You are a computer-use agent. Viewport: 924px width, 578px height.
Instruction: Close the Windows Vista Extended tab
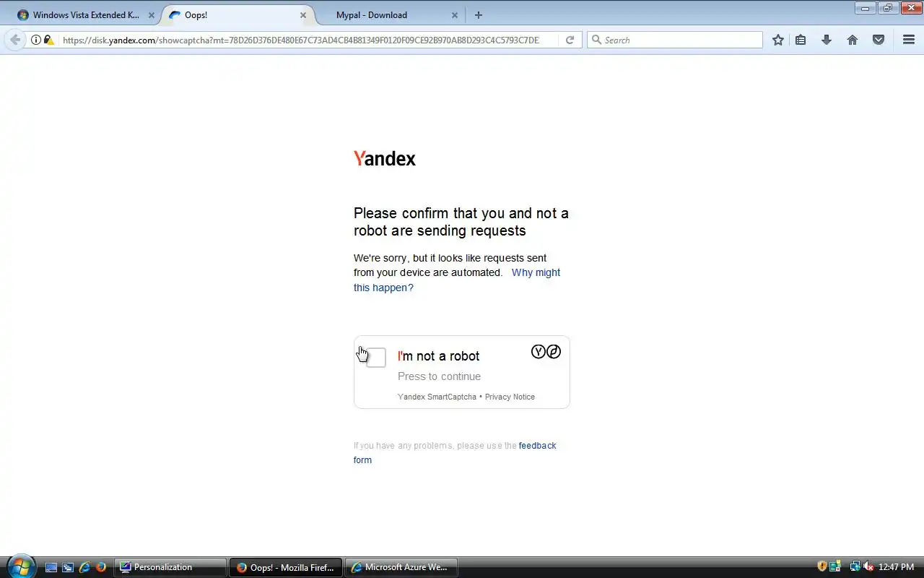[151, 15]
